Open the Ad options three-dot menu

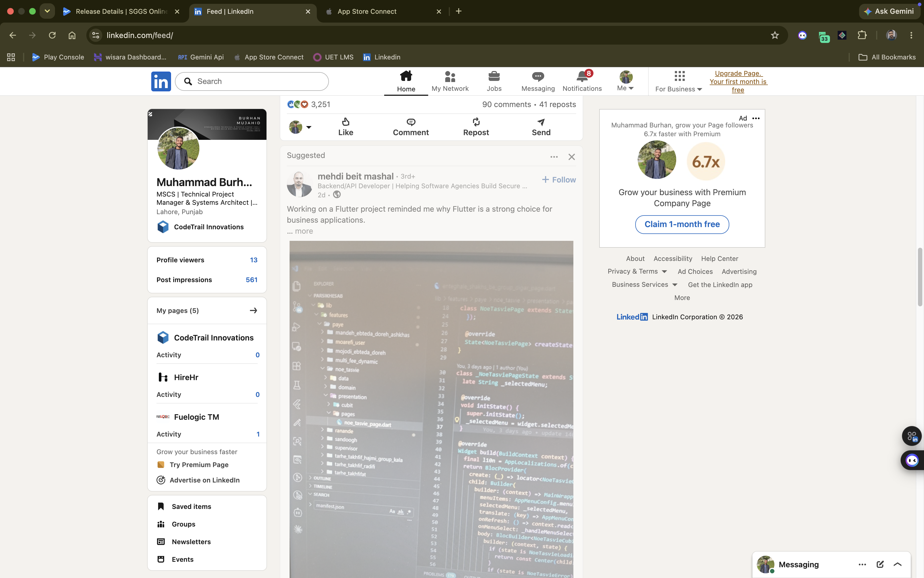(x=756, y=119)
